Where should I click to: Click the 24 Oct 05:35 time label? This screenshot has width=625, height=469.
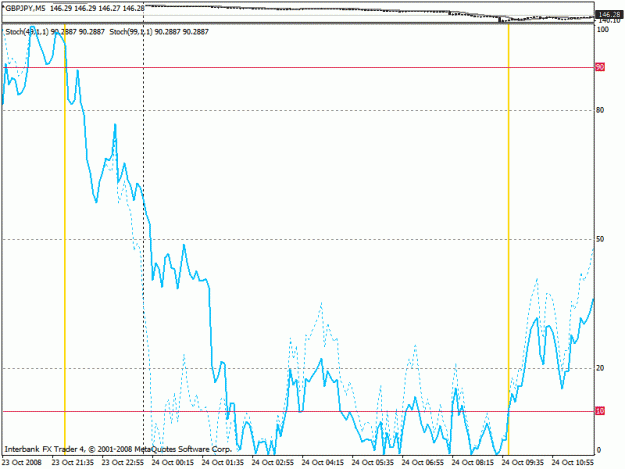click(372, 462)
